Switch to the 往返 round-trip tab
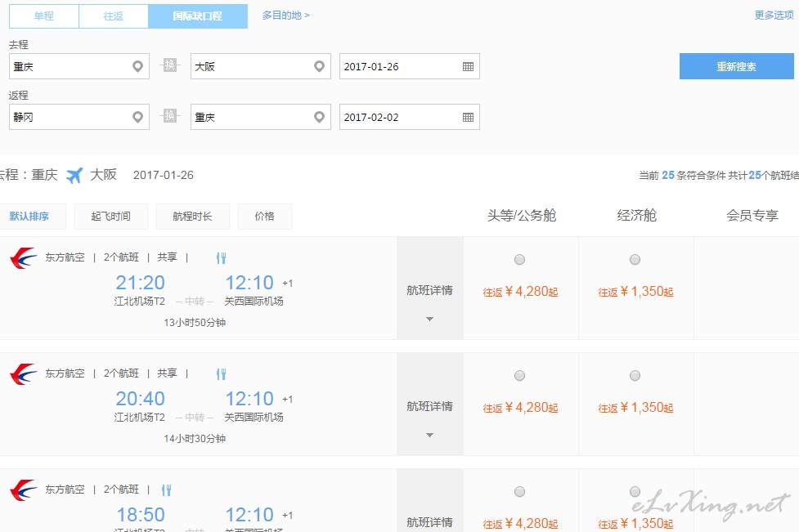The height and width of the screenshot is (532, 799). 114,16
